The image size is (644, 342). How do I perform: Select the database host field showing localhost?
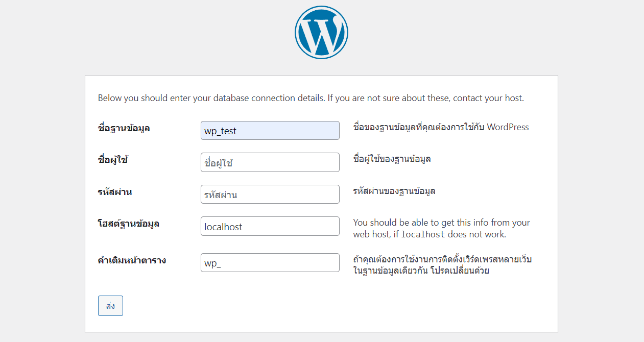270,226
